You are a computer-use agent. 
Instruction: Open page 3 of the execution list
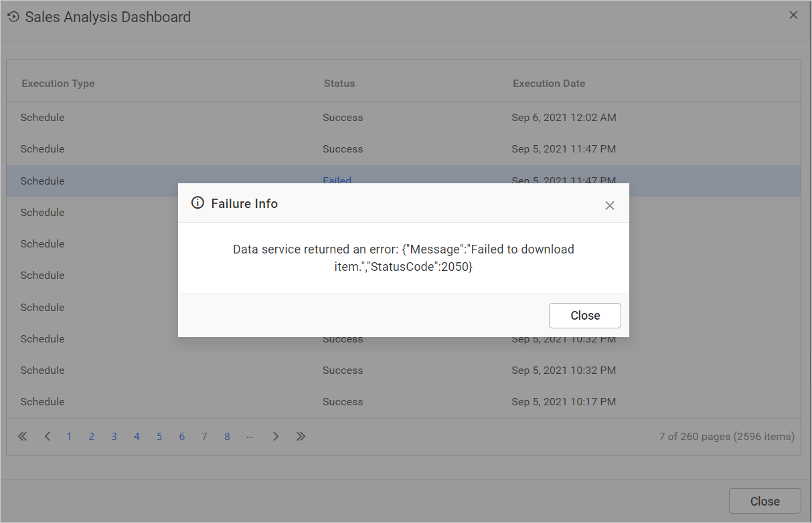pyautogui.click(x=114, y=437)
